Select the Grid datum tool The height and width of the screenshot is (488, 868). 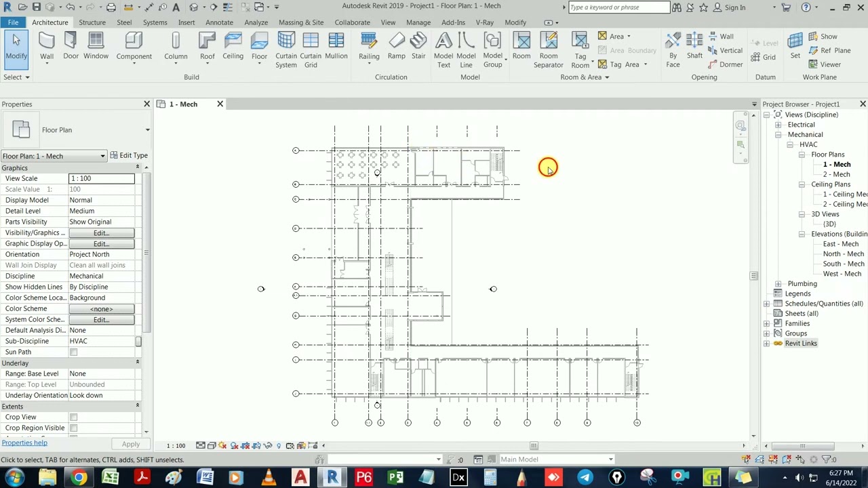pos(764,57)
